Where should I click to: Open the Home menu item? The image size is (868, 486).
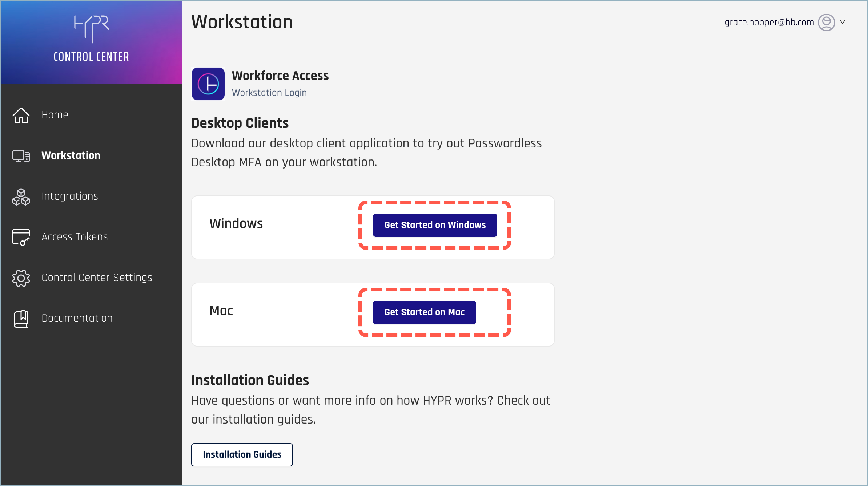(55, 115)
